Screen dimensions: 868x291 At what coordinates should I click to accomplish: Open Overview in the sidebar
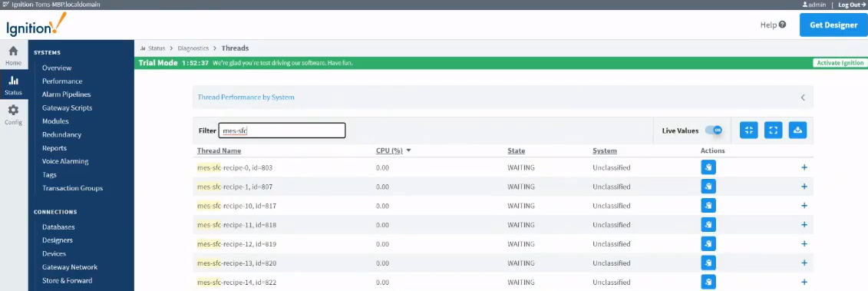[57, 68]
